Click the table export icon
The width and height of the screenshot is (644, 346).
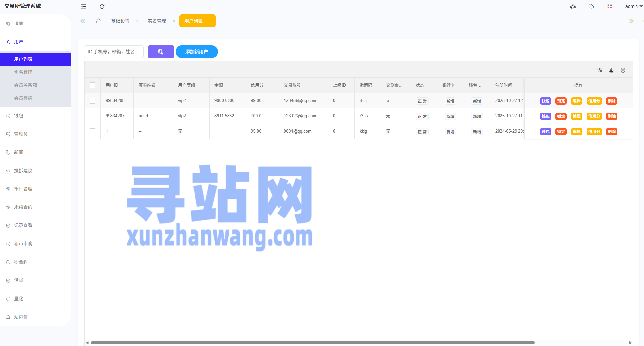tap(611, 70)
